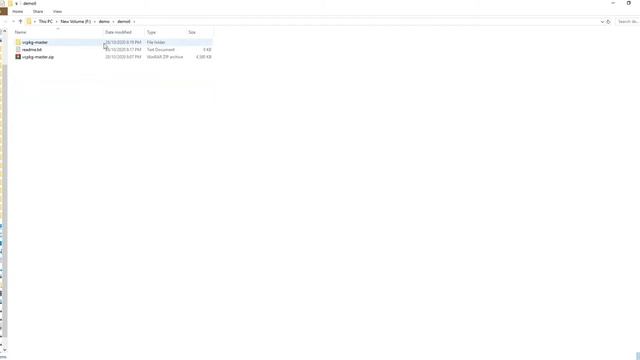The height and width of the screenshot is (360, 640).
Task: Open the address bar history dropdown
Action: tap(602, 22)
